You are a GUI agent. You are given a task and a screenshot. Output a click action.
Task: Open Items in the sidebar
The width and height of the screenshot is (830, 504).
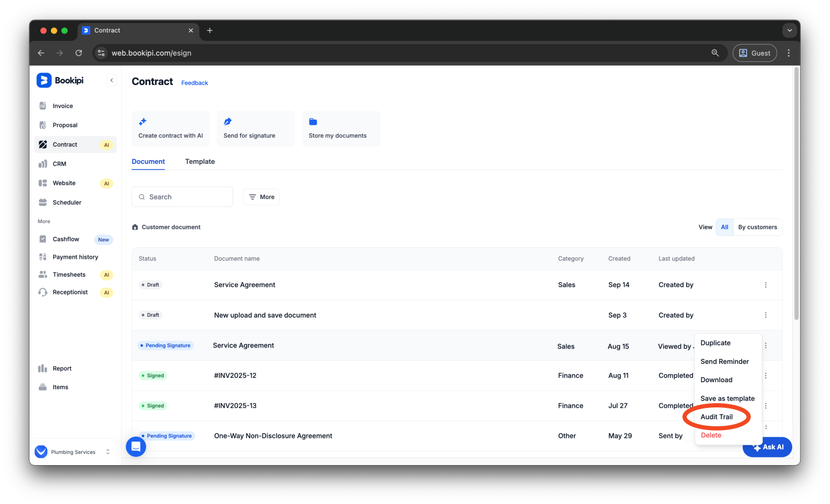point(60,387)
